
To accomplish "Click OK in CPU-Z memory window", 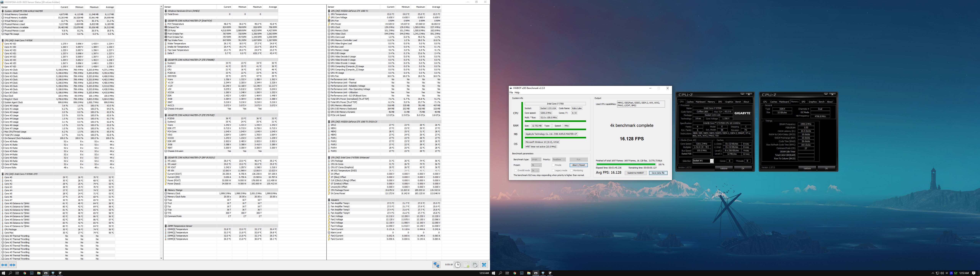I will [826, 168].
